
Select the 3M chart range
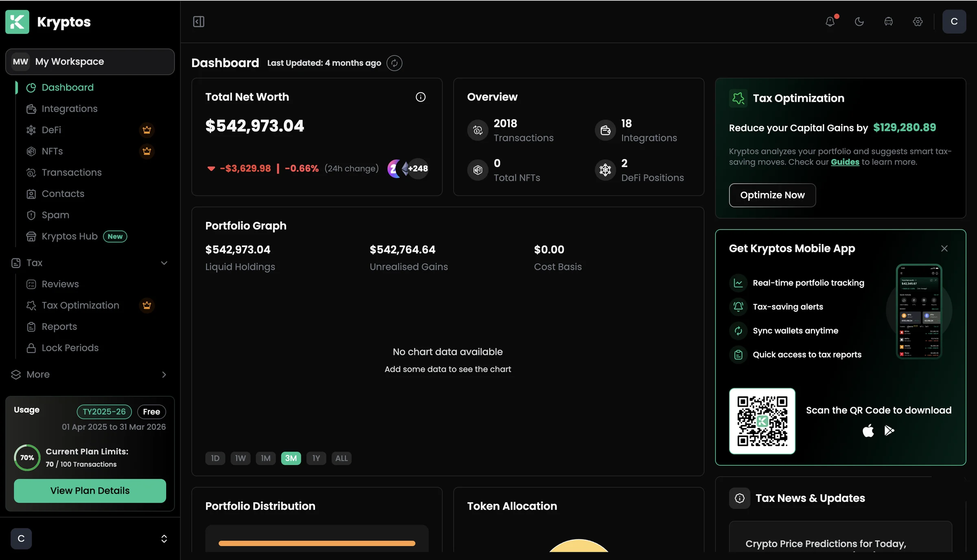point(291,458)
